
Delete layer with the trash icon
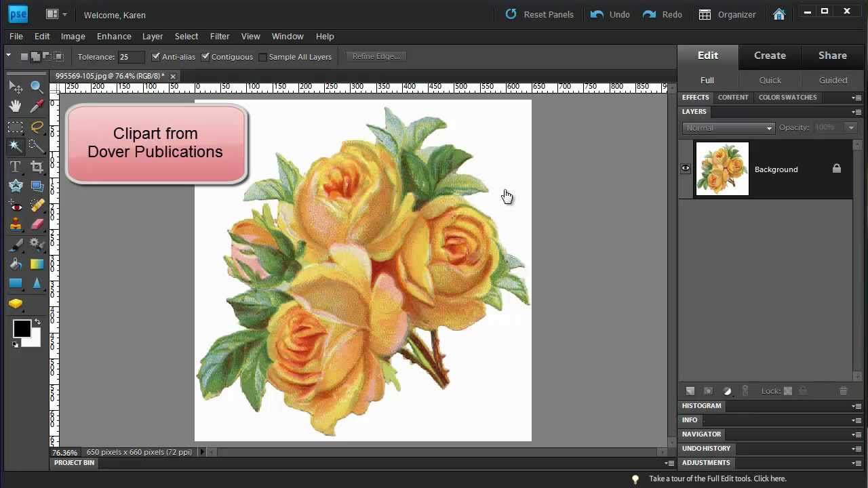(843, 391)
